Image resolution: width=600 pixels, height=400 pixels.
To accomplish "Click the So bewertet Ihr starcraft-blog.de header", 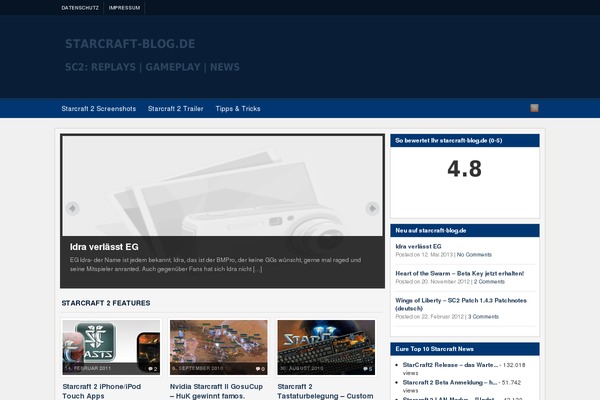I will tap(465, 140).
